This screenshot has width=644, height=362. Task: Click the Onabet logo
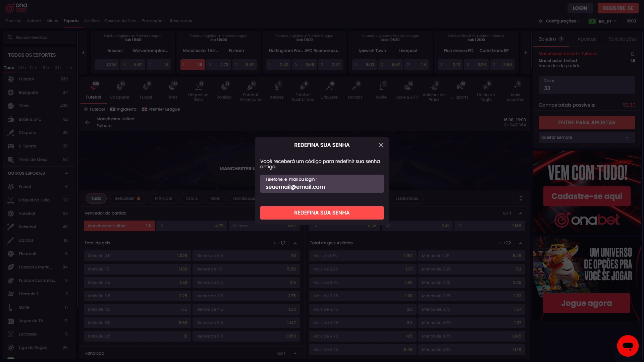[16, 7]
